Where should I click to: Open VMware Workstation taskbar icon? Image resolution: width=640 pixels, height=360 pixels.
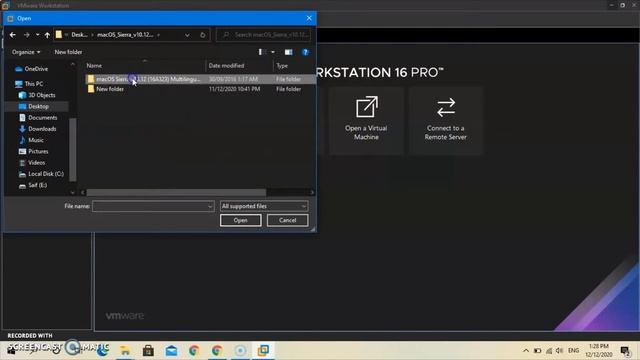click(x=263, y=350)
